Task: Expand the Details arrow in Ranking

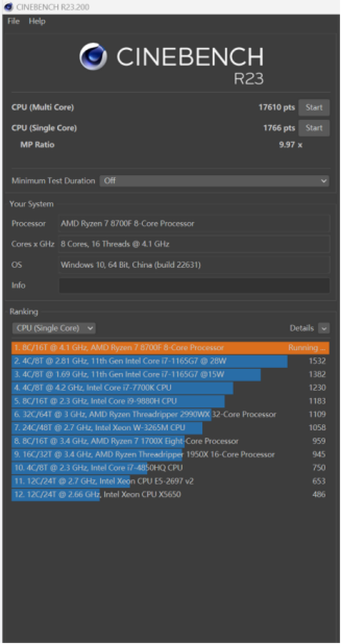Action: [324, 328]
